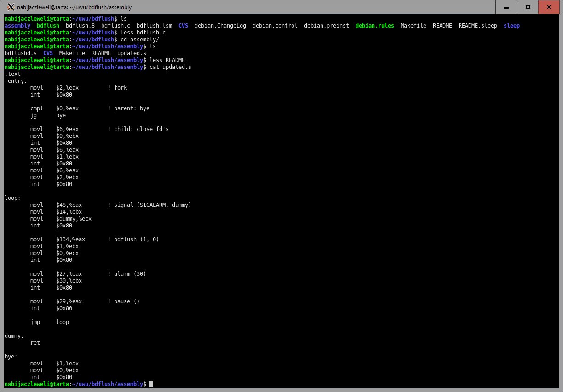Viewport: 563px width, 392px height.
Task: Click README.sleep in the file listing
Action: [x=477, y=26]
